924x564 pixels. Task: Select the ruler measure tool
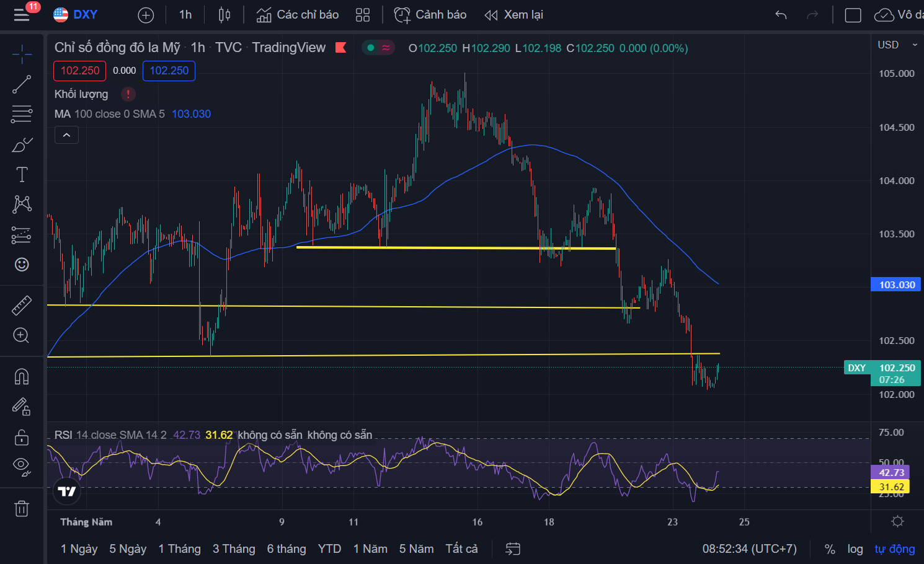point(22,305)
